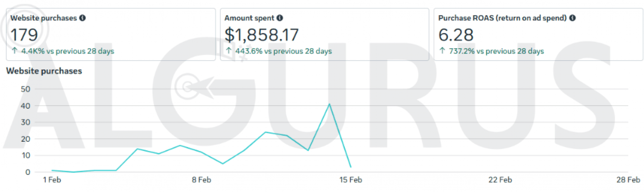
Task: Select the Amount spent metric card title
Action: [249, 18]
